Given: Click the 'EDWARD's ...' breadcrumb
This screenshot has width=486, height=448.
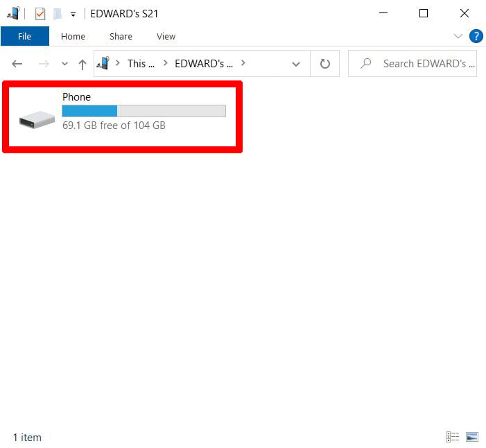Looking at the screenshot, I should (x=204, y=64).
